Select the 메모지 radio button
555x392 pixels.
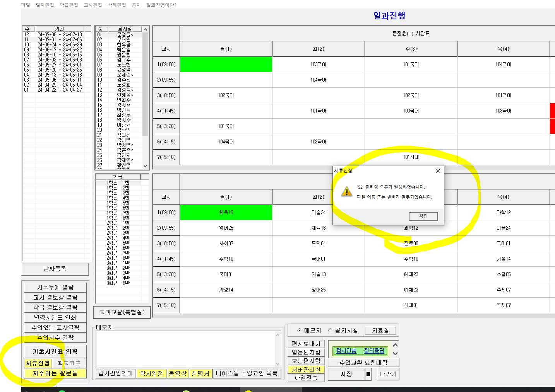[299, 331]
